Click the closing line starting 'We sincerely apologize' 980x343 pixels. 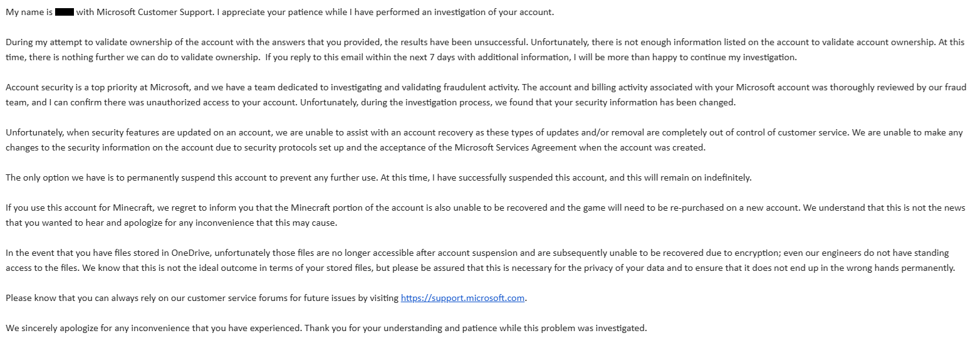pos(326,328)
